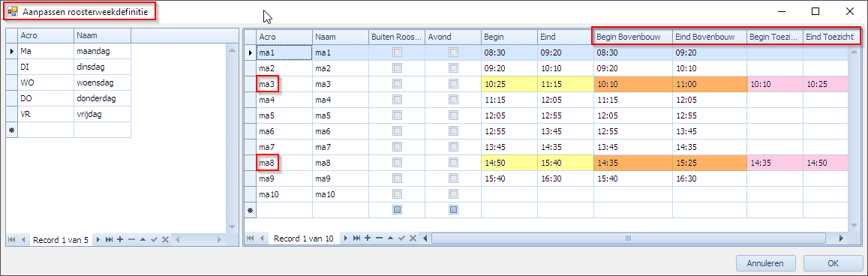Edit current record in days navigator
This screenshot has height=276, width=868.
[x=143, y=239]
